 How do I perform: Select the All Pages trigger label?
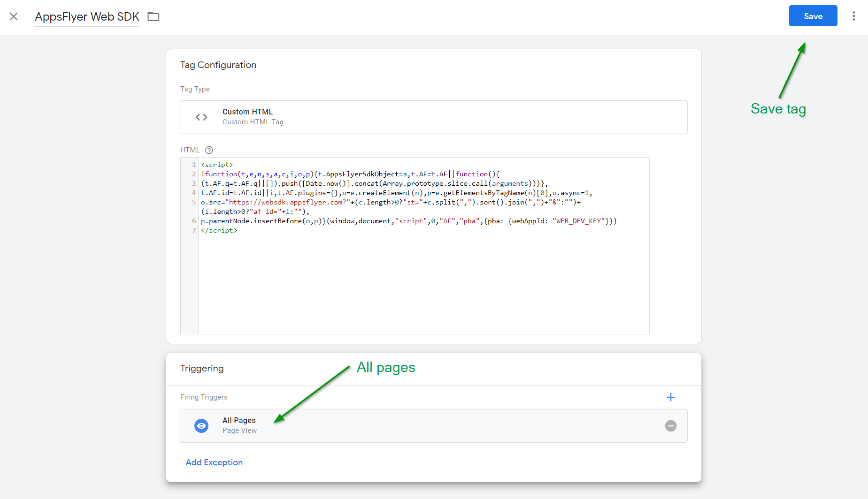239,420
